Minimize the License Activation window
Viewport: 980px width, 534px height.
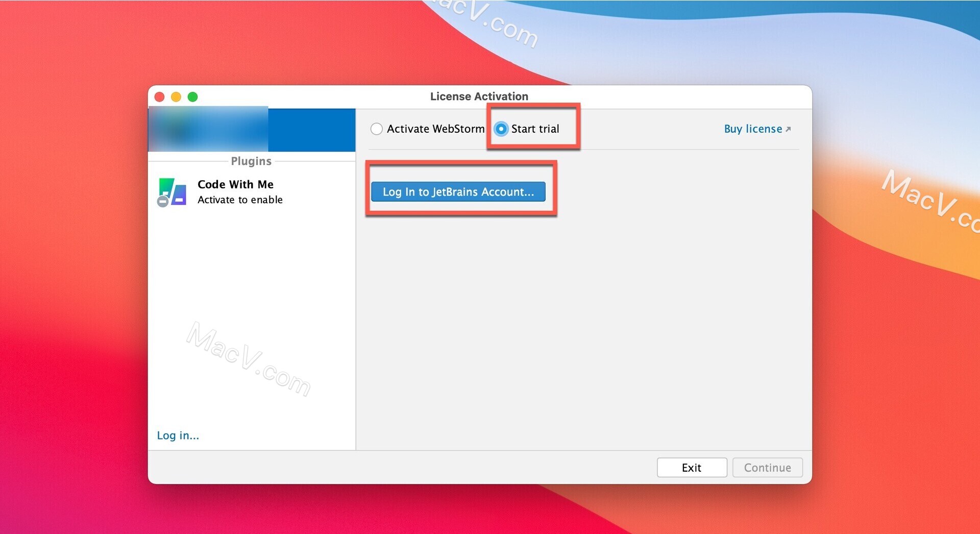tap(176, 97)
